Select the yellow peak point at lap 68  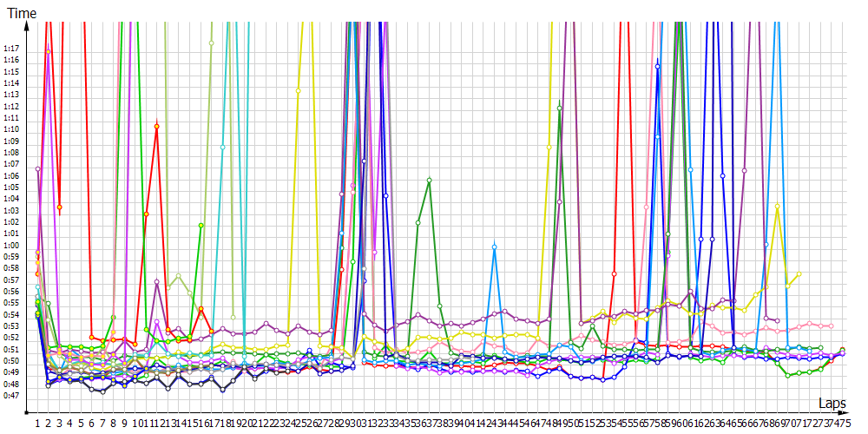click(777, 207)
